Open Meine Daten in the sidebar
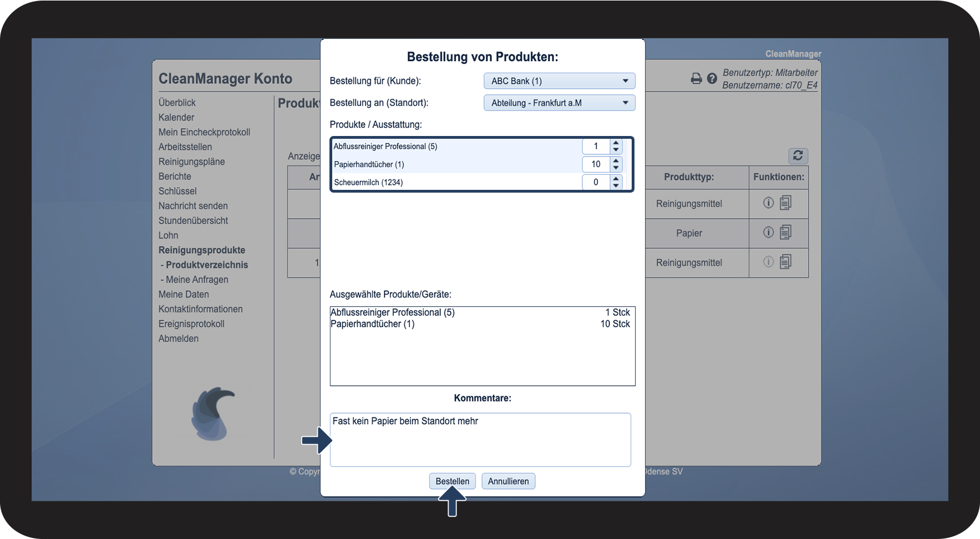 tap(184, 294)
